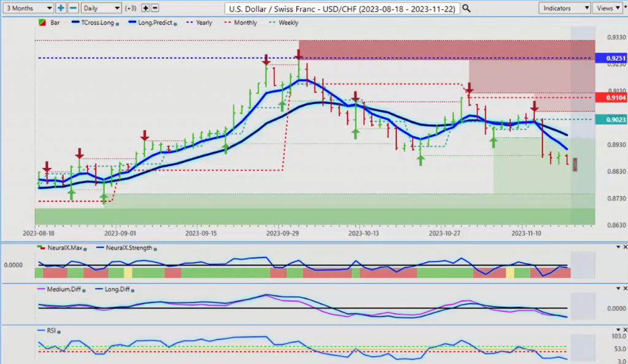Click the black plus button after (+3)
628x364 pixels.
pos(145,8)
